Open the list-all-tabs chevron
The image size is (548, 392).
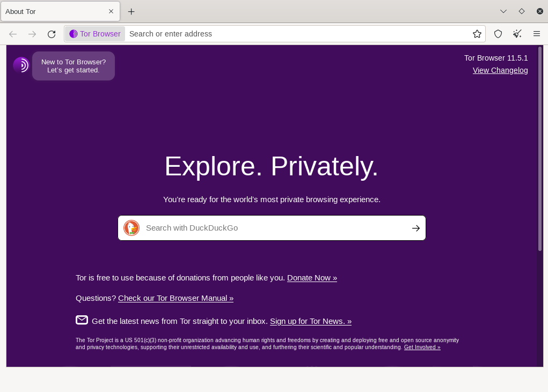(x=503, y=11)
